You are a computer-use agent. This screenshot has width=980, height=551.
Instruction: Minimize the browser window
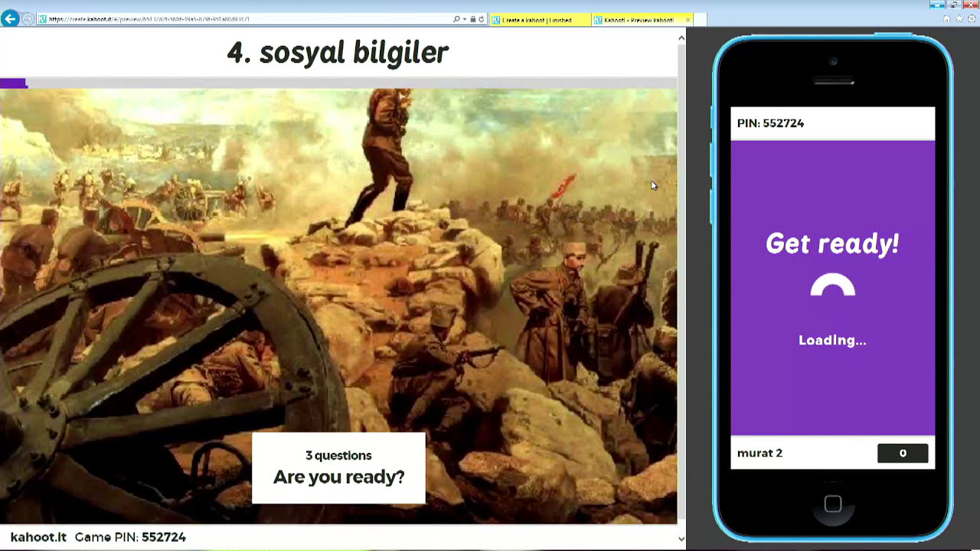[x=936, y=5]
